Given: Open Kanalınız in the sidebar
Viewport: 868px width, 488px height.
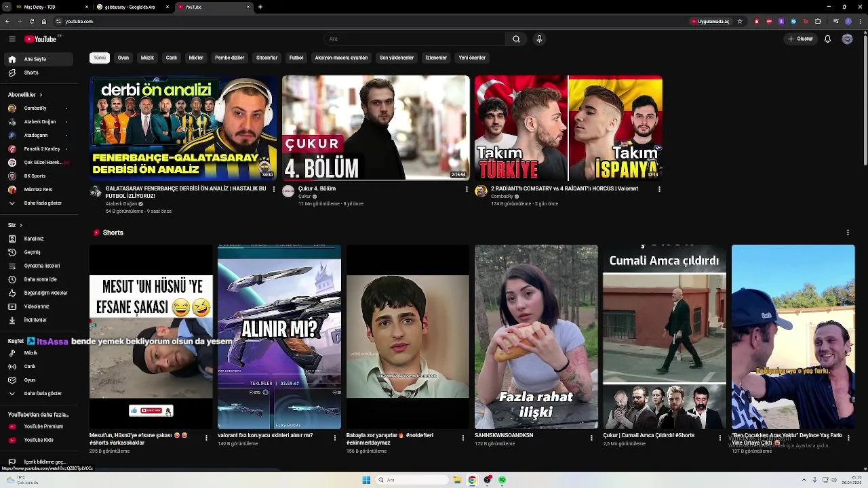Looking at the screenshot, I should pyautogui.click(x=37, y=239).
